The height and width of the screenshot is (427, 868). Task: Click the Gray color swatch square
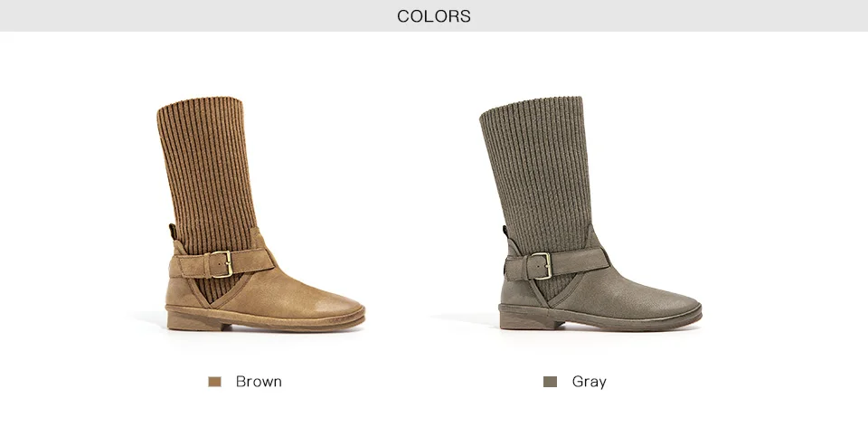click(550, 382)
